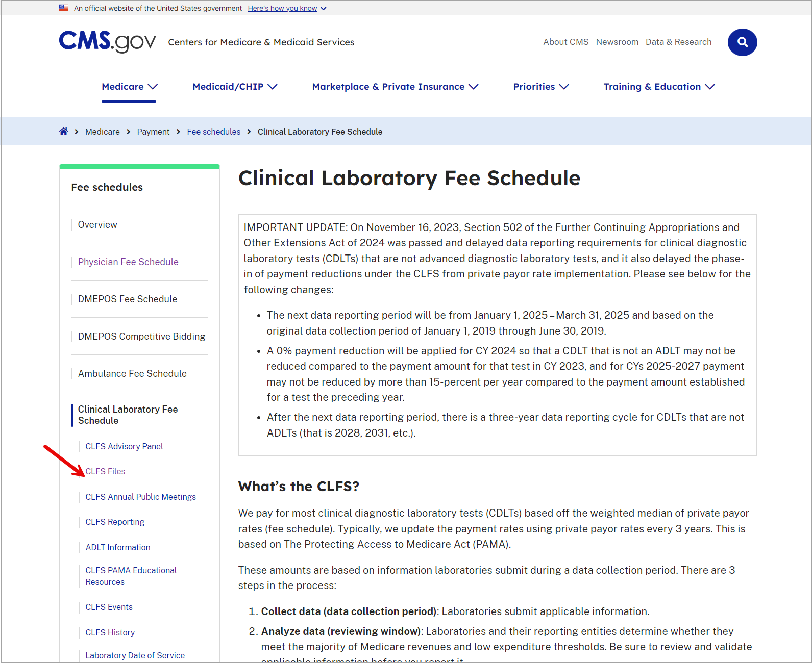Select Overview in Fee schedules sidebar

pos(97,225)
